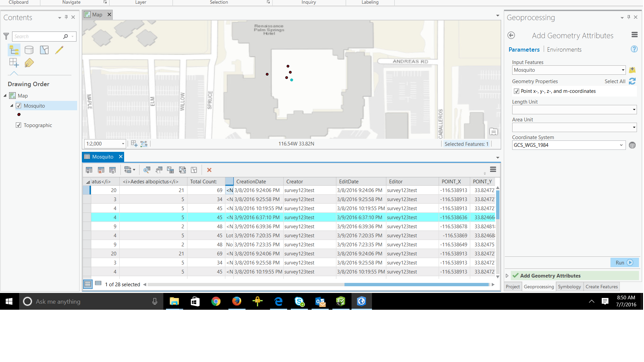Image resolution: width=644 pixels, height=362 pixels.
Task: Click the map snapping grid icon
Action: (x=134, y=144)
